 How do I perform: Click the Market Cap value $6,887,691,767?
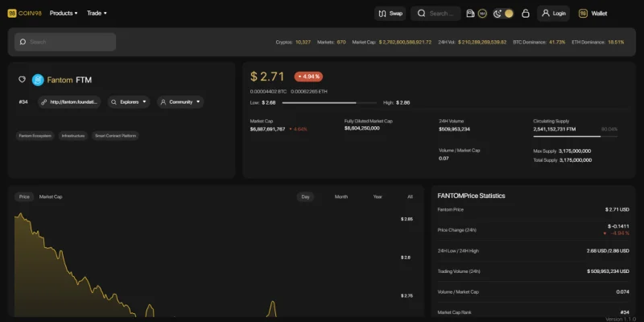click(x=267, y=129)
